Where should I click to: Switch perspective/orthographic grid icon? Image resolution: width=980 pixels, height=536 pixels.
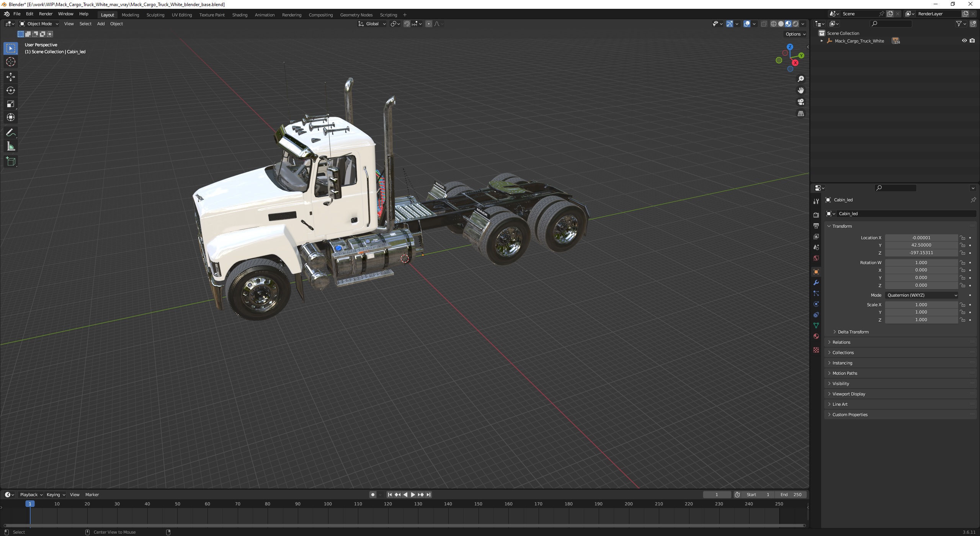(800, 114)
